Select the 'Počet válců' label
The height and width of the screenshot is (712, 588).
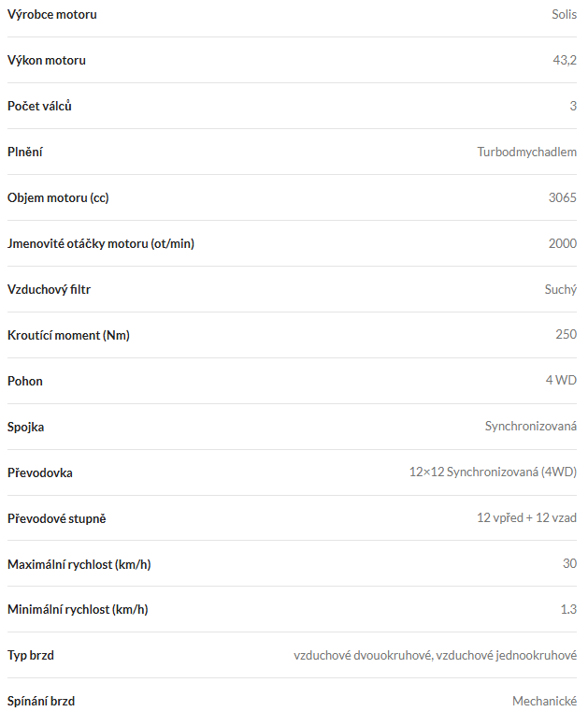coord(39,106)
